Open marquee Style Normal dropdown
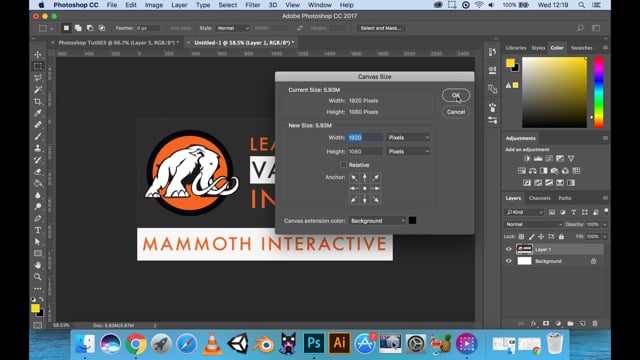The height and width of the screenshot is (360, 640). point(233,28)
